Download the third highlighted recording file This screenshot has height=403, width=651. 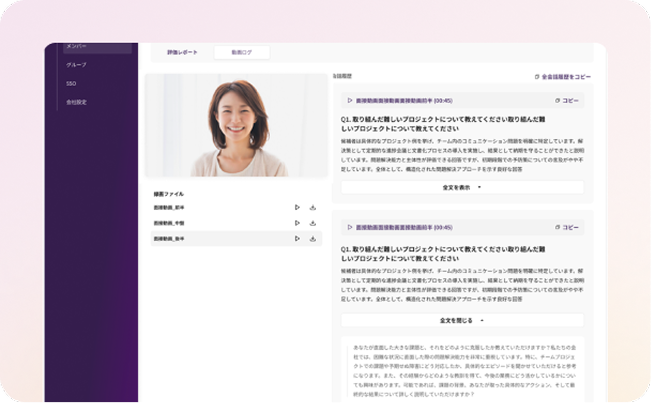[313, 239]
